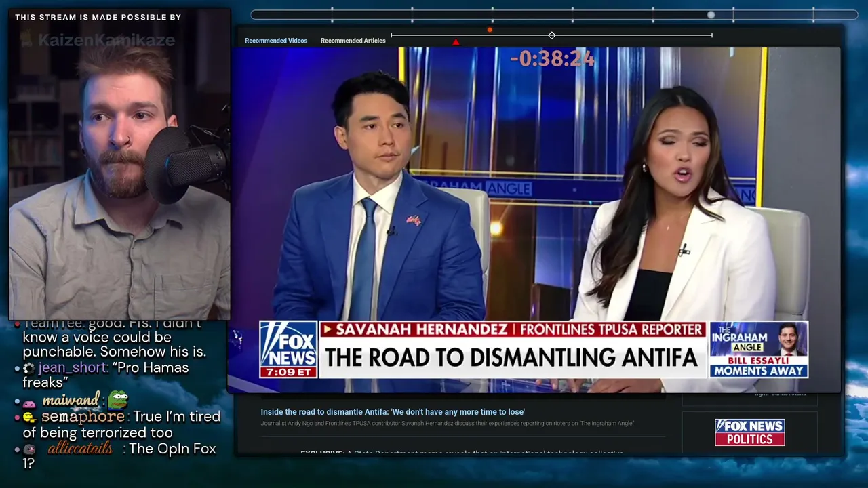868x488 pixels.
Task: Click the Pepe frog emote in maiwand's message
Action: [118, 399]
